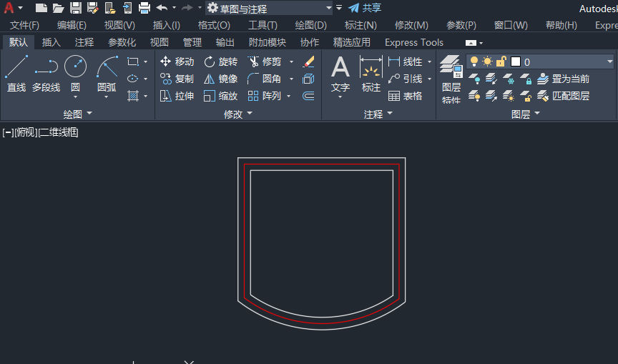Click 置为当前 (Make Current) button
This screenshot has width=618, height=364.
pyautogui.click(x=564, y=79)
